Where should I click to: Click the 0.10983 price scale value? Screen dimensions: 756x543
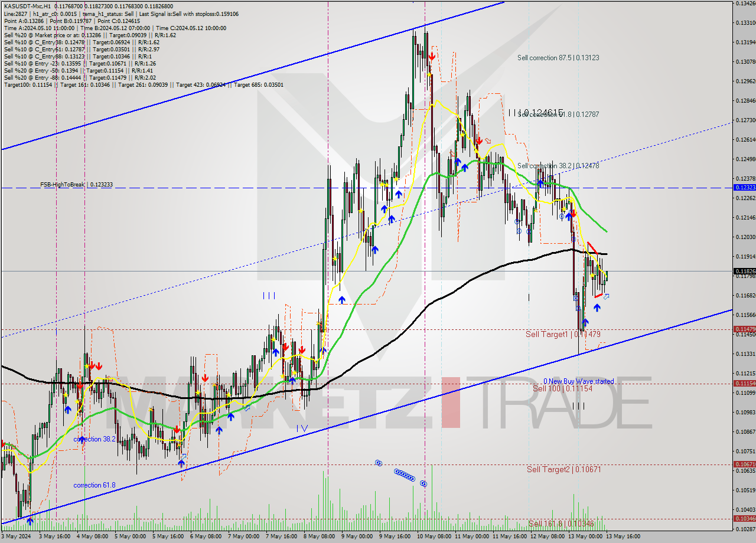point(745,412)
